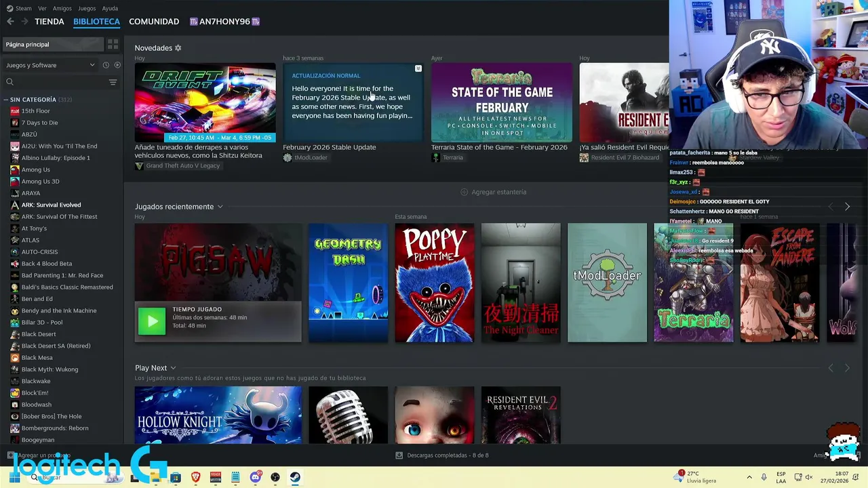Open Drift Event GTA news thumbnail
The image size is (868, 488).
pyautogui.click(x=205, y=103)
